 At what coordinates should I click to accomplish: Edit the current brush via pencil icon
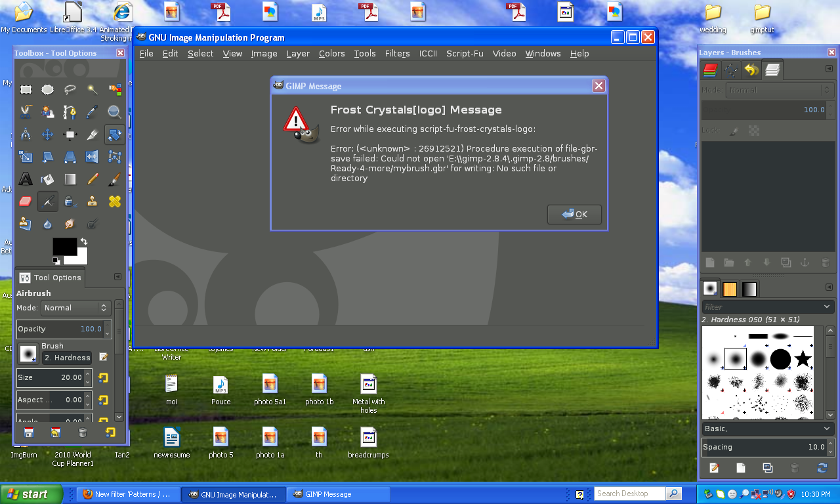[103, 357]
